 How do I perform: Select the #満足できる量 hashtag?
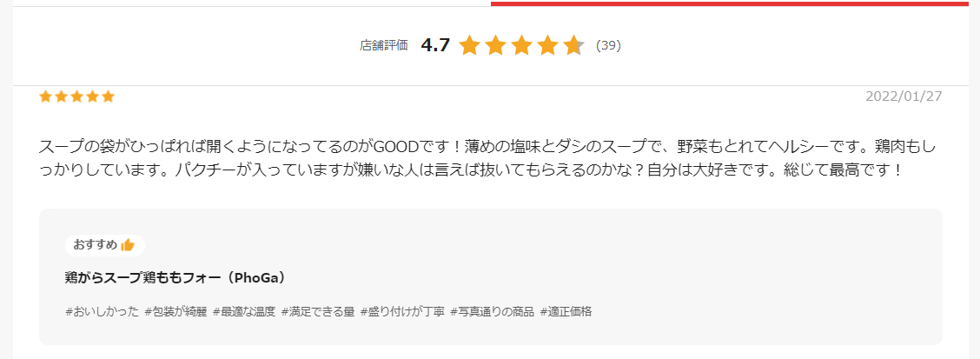tap(318, 311)
